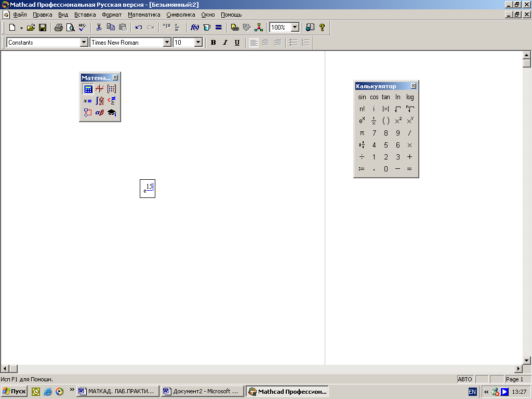Expand the 100% zoom dropdown

pos(295,28)
